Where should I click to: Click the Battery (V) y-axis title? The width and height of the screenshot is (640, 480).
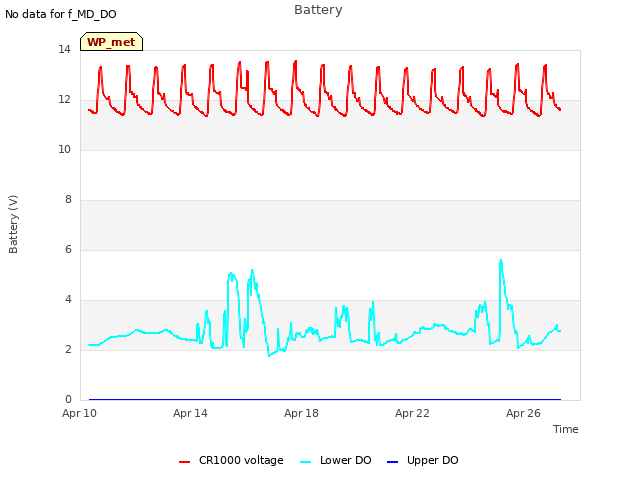[x=13, y=224]
